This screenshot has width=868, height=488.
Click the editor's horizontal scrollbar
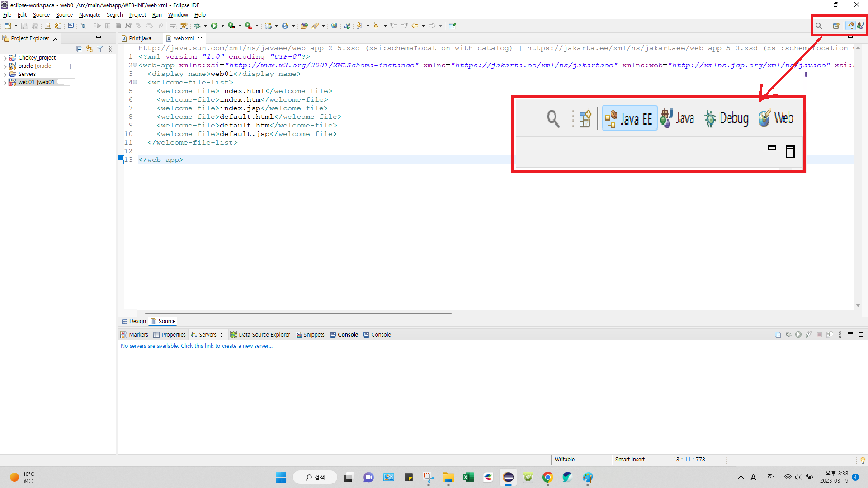(x=298, y=313)
